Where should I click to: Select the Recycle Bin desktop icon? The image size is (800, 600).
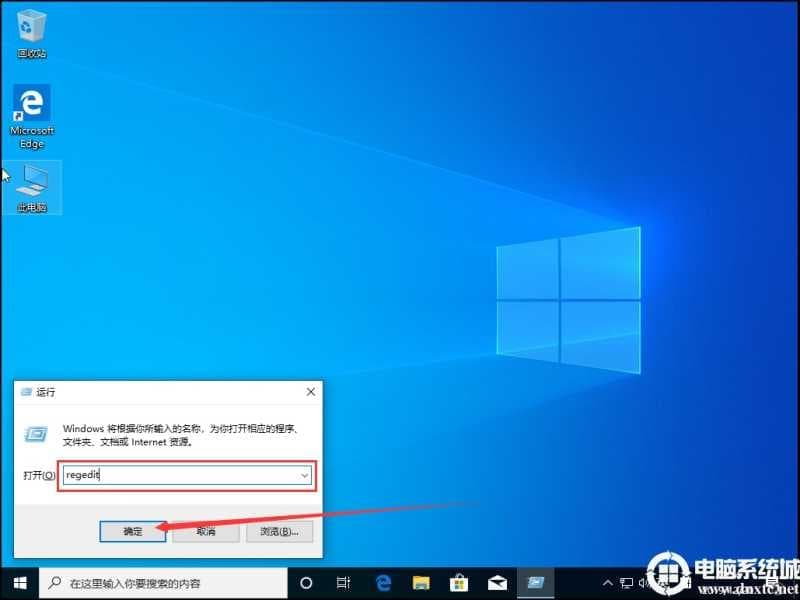(x=32, y=34)
